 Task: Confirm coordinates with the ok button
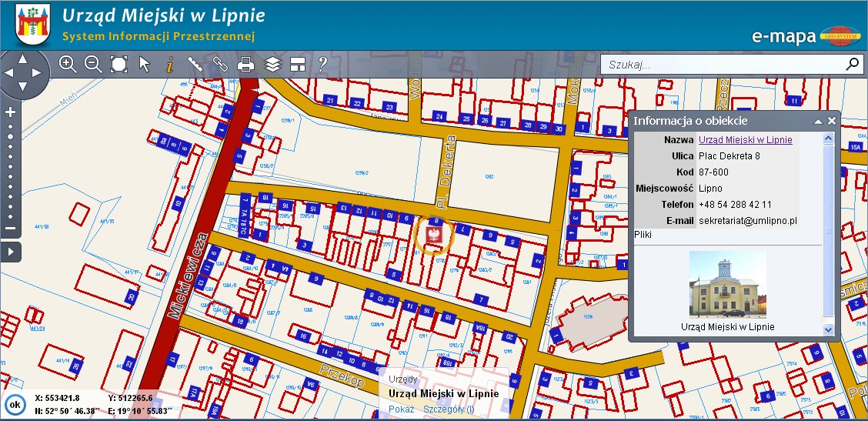pyautogui.click(x=15, y=405)
